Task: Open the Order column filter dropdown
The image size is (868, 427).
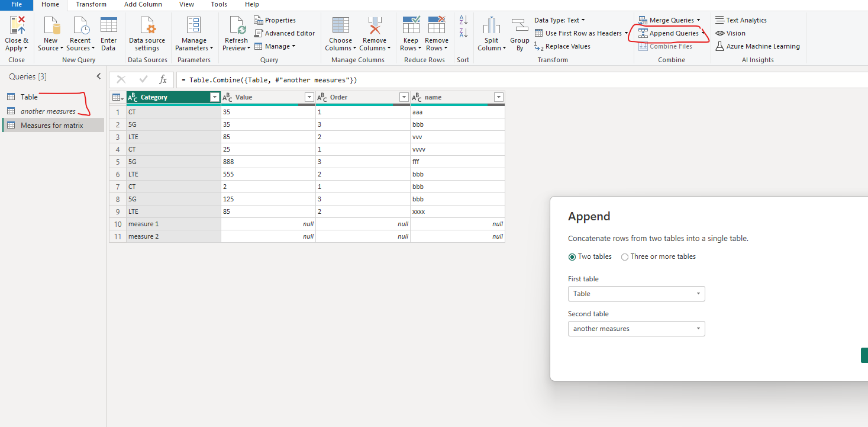Action: point(404,97)
